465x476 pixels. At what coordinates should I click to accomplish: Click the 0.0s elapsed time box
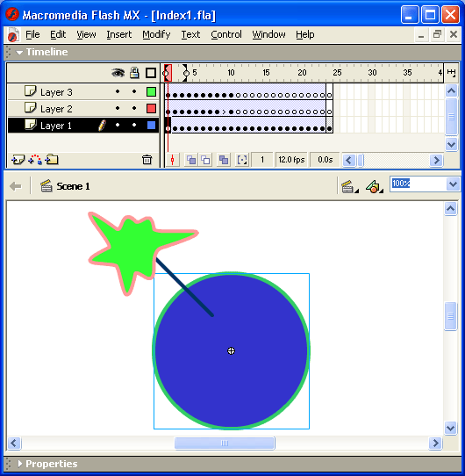click(325, 160)
